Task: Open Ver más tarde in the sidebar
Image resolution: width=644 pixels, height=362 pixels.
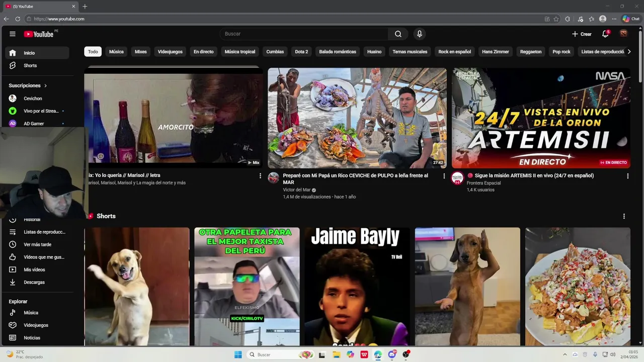Action: [38, 244]
